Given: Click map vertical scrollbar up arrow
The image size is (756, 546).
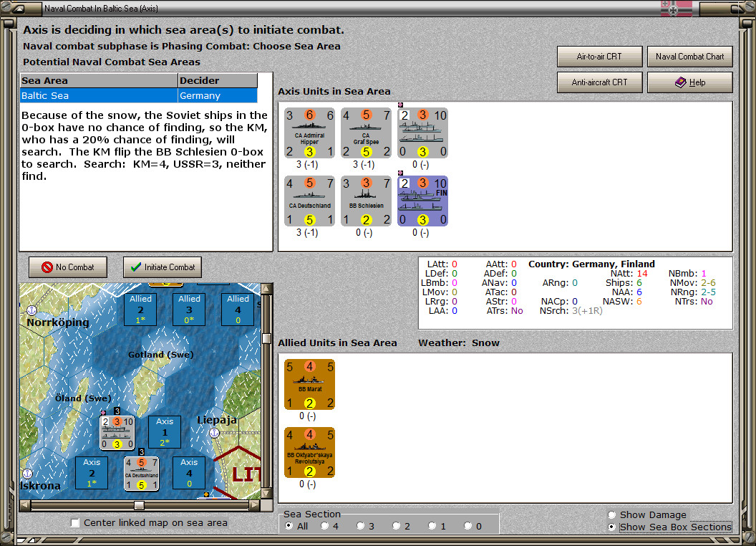Looking at the screenshot, I should (x=266, y=289).
